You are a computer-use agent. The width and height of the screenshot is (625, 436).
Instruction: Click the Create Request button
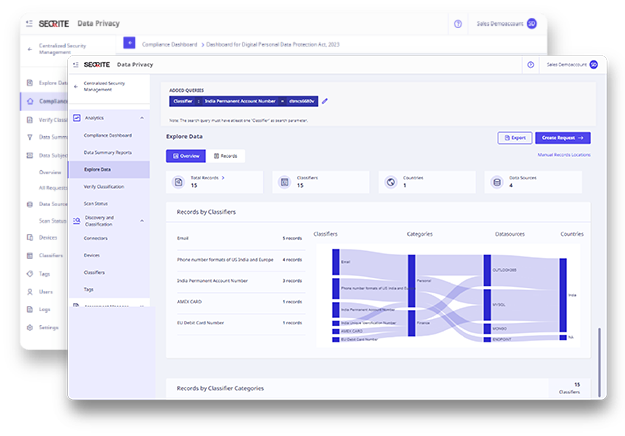tap(563, 137)
